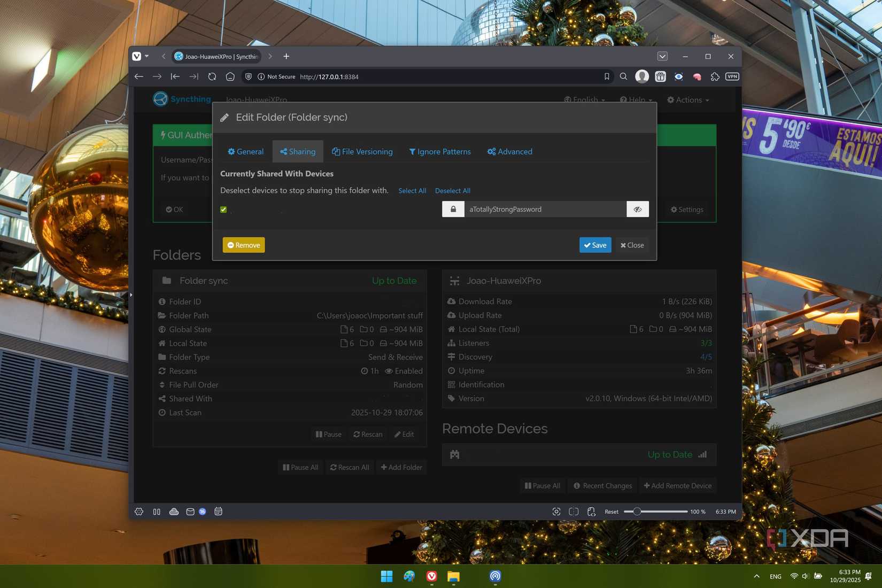Pause the Folder sync folder
The width and height of the screenshot is (882, 588).
(x=328, y=434)
